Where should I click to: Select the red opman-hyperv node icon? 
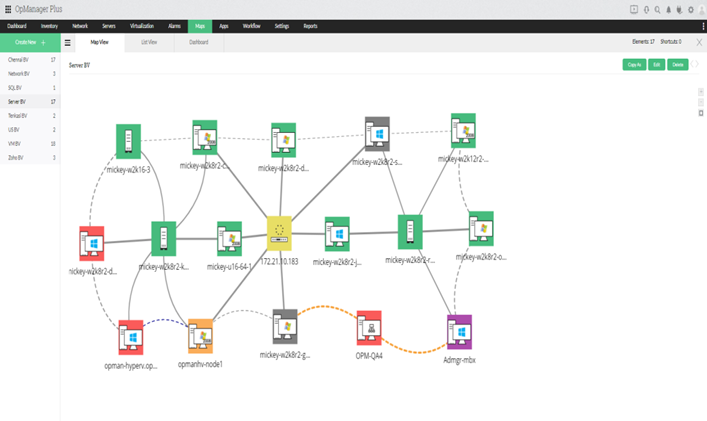(x=131, y=338)
